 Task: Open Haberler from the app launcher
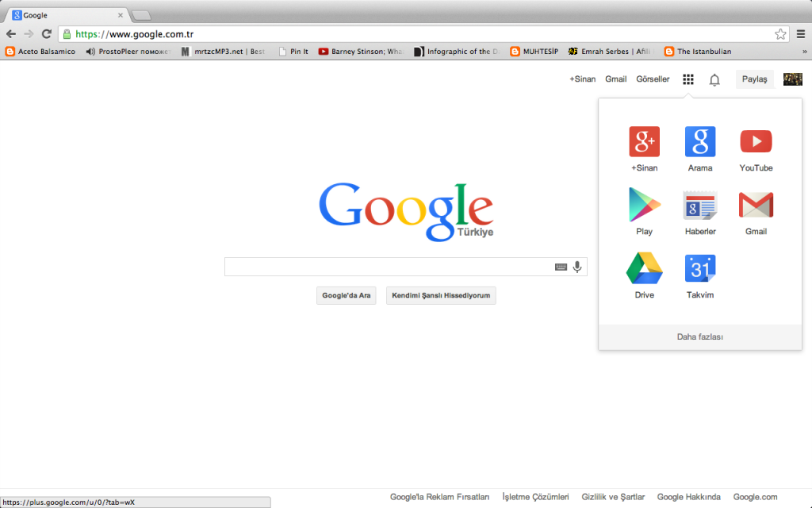tap(699, 206)
